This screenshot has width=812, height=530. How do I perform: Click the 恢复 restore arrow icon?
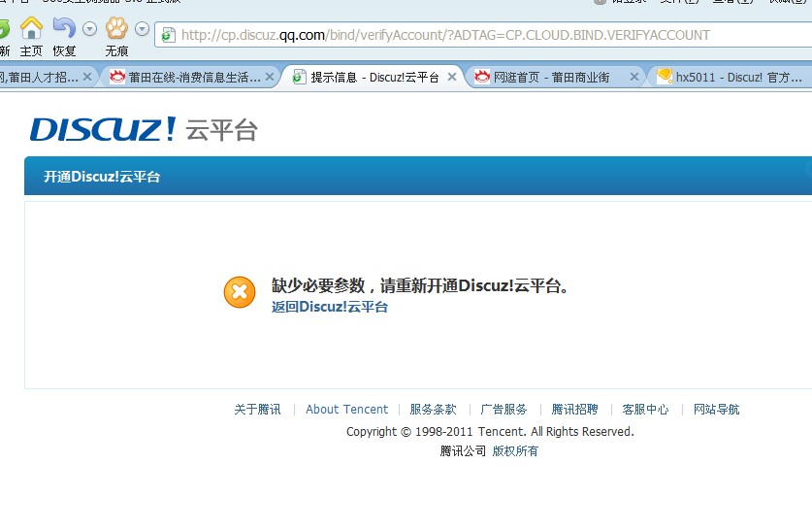click(64, 27)
